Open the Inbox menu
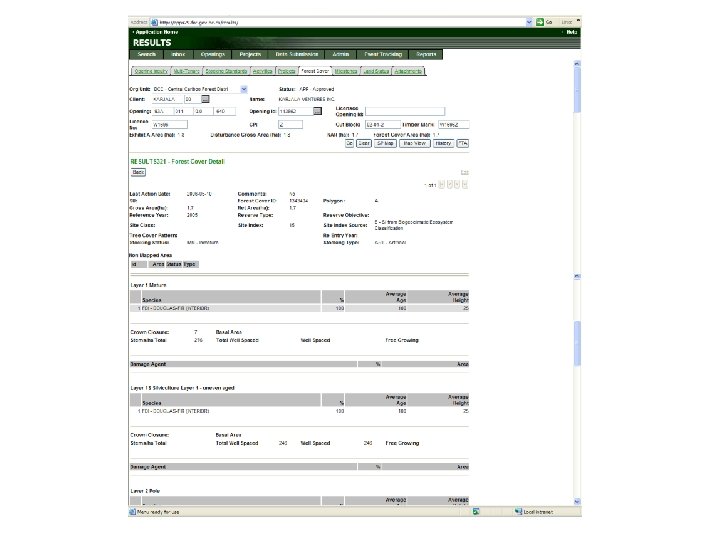The width and height of the screenshot is (720, 540). 178,54
